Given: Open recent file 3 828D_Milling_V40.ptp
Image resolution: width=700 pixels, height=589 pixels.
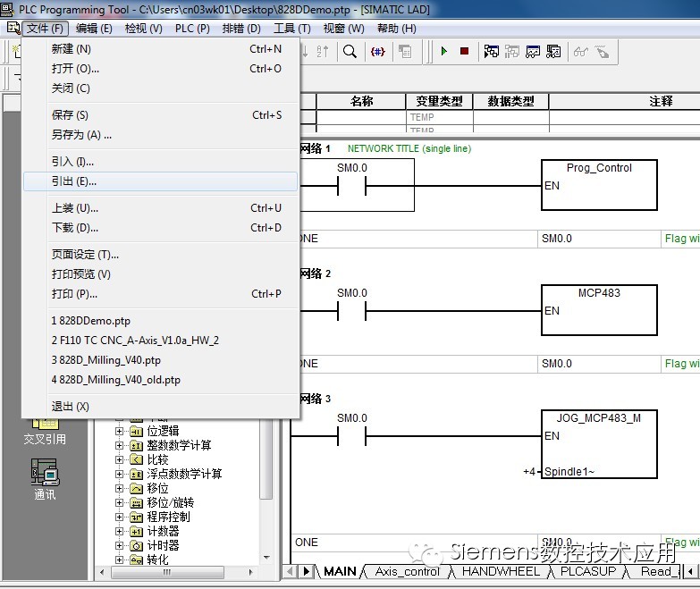Looking at the screenshot, I should [x=161, y=360].
